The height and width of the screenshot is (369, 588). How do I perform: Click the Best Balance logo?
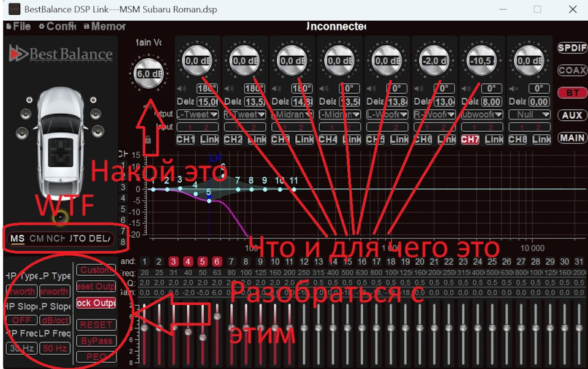[x=61, y=54]
